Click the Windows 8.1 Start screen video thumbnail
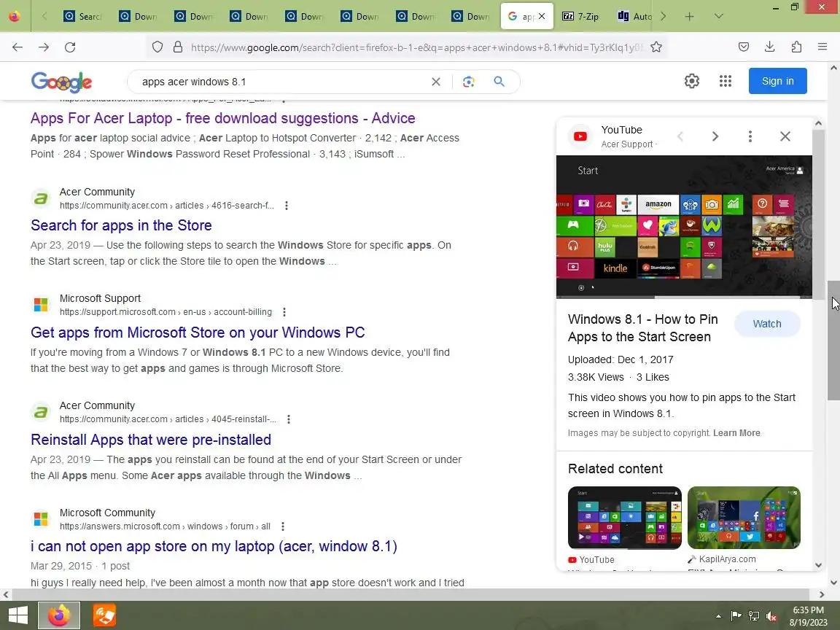840x630 pixels. tap(684, 227)
